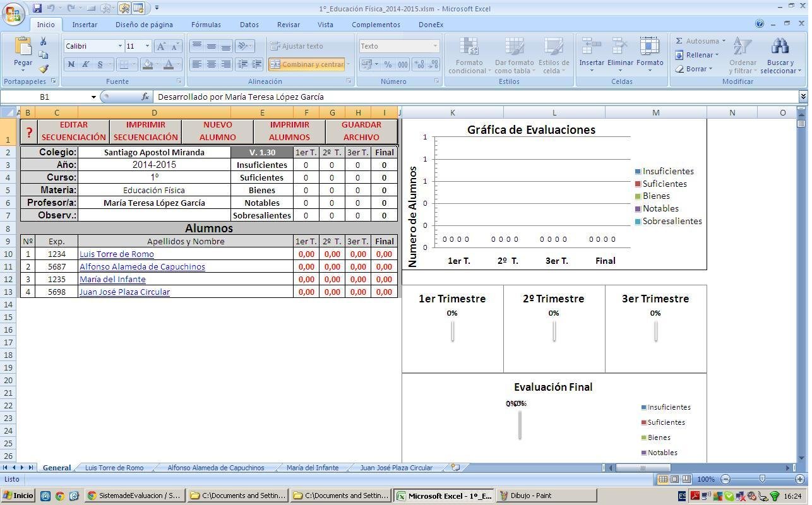The height and width of the screenshot is (505, 812).
Task: Click the Eliminar cells icon
Action: point(620,46)
